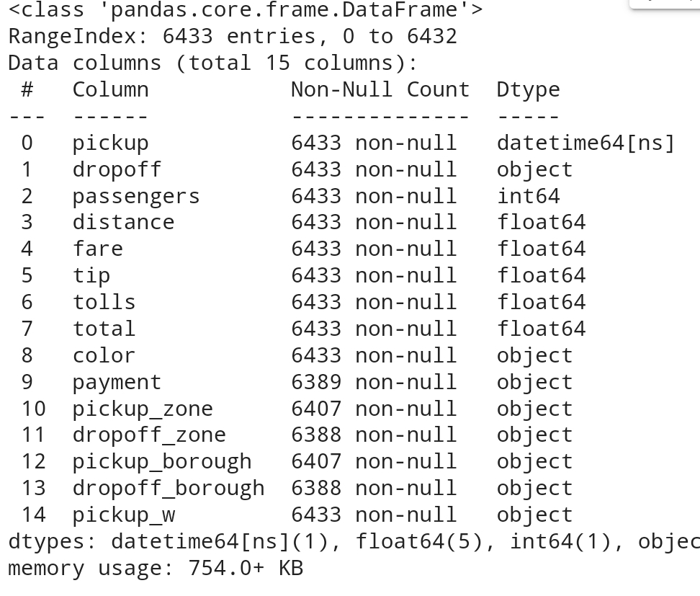Select the 'distance' column name
This screenshot has height=596, width=700.
[124, 223]
